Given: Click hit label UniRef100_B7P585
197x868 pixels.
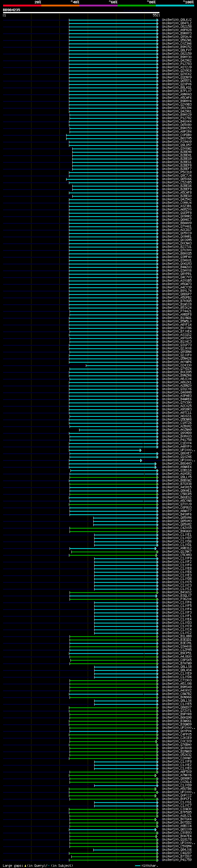Looking at the screenshot, I should 177,812.
